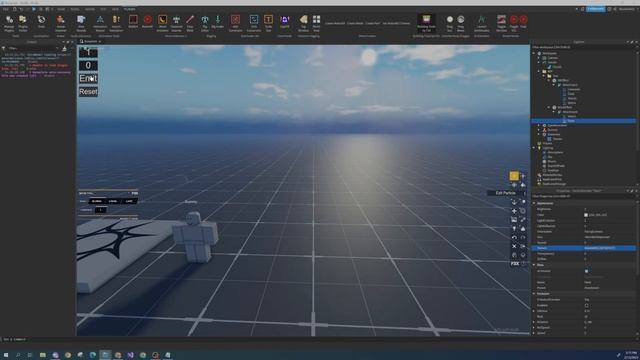Collapse the Workspace tree node
Image resolution: width=640 pixels, height=360 pixels.
(x=534, y=53)
